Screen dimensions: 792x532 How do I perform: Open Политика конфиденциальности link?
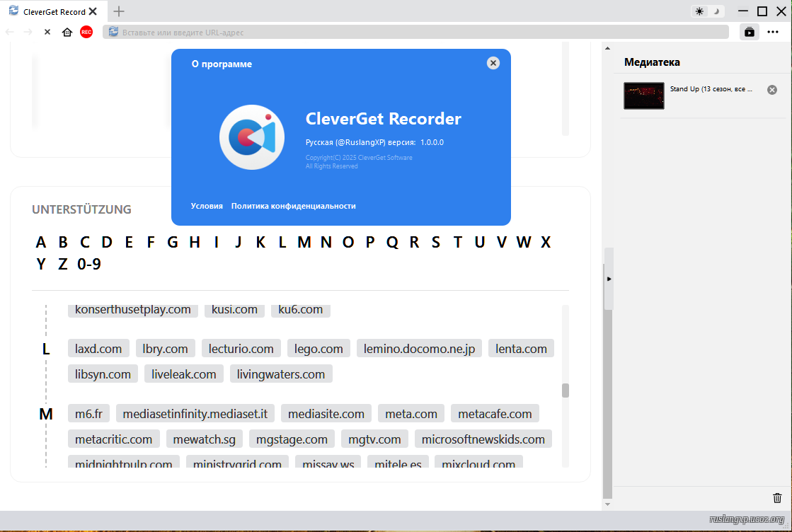(293, 206)
